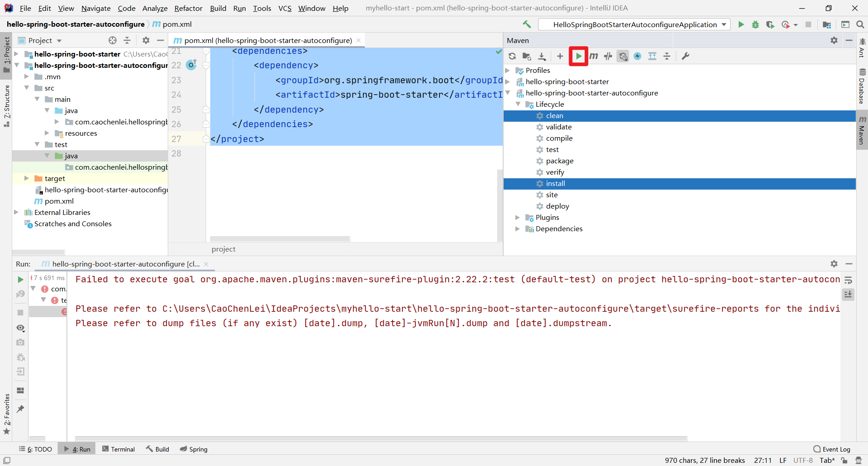
Task: Open Execute Maven Goal icon
Action: (x=594, y=56)
